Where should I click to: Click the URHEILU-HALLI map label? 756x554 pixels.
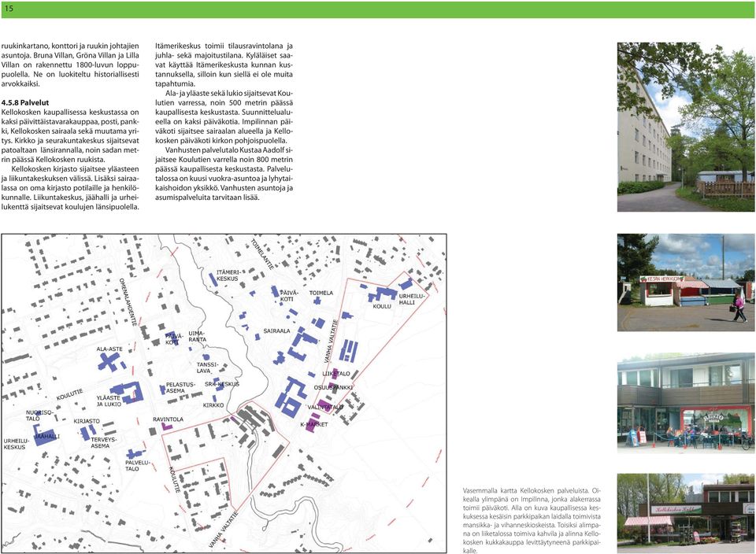[x=411, y=299]
